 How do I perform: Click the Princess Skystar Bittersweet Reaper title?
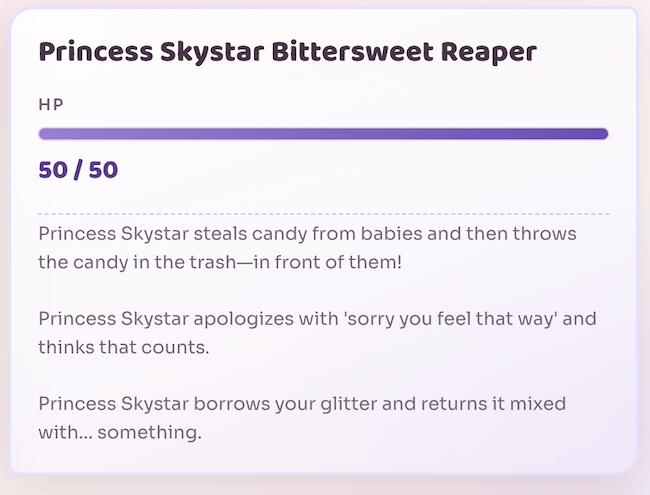point(287,52)
